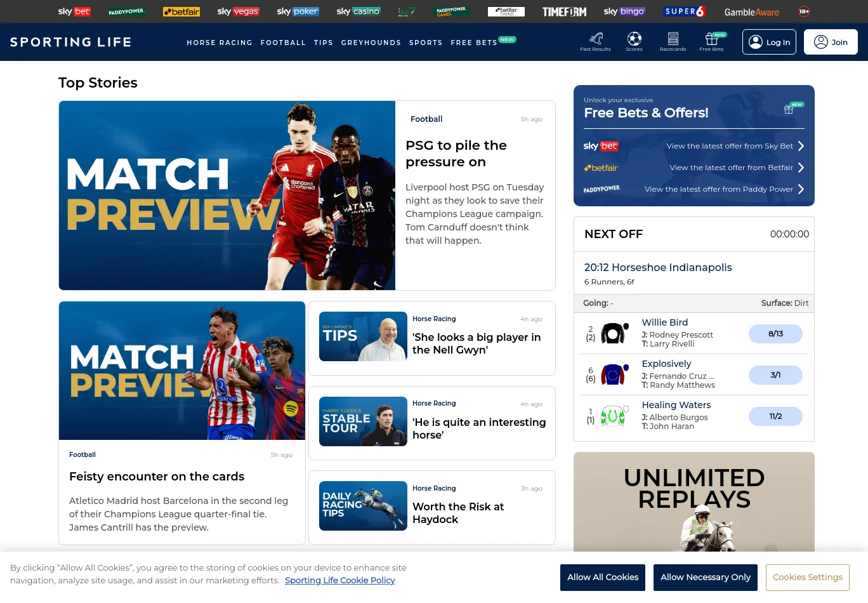The image size is (868, 603).
Task: Open the Horse Racing menu
Action: [x=219, y=43]
